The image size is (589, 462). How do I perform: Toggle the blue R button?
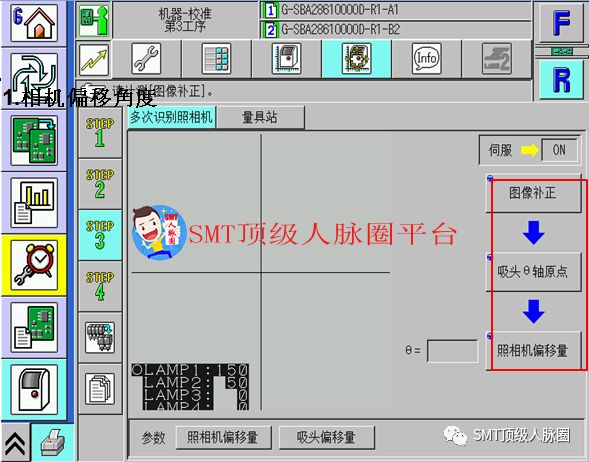coord(562,80)
